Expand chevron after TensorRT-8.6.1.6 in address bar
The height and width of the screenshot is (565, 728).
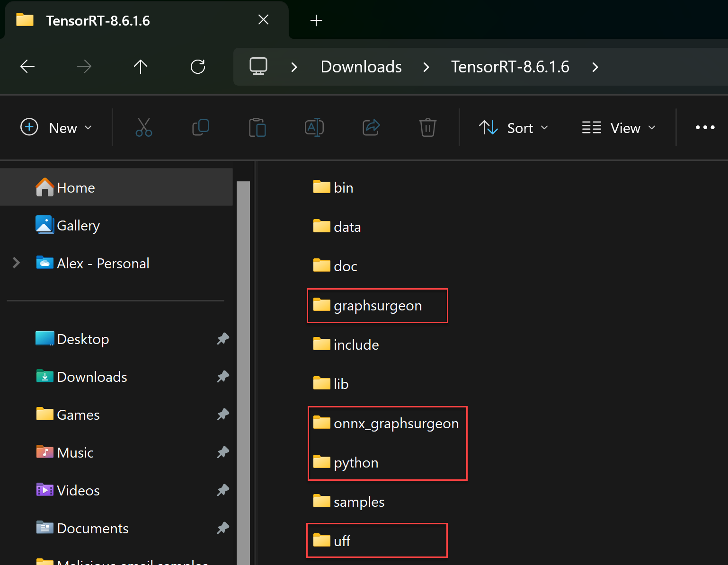[x=595, y=67]
